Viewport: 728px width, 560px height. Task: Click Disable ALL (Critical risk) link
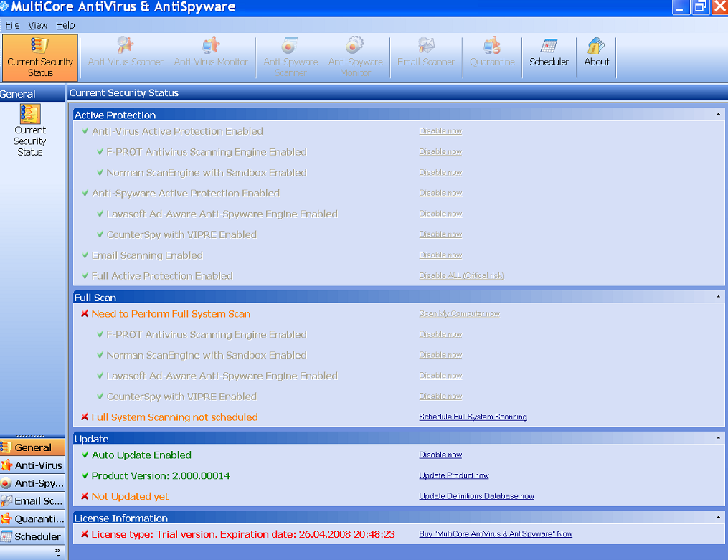point(461,275)
